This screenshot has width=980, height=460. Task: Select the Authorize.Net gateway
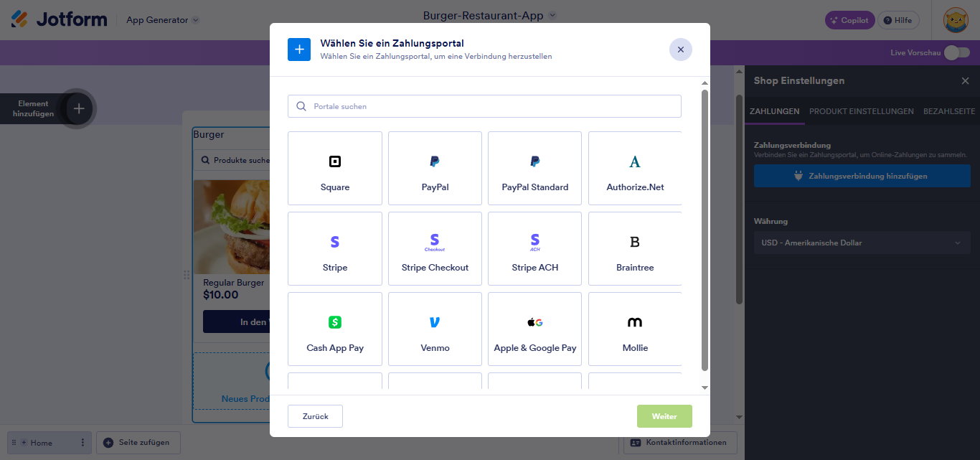635,169
